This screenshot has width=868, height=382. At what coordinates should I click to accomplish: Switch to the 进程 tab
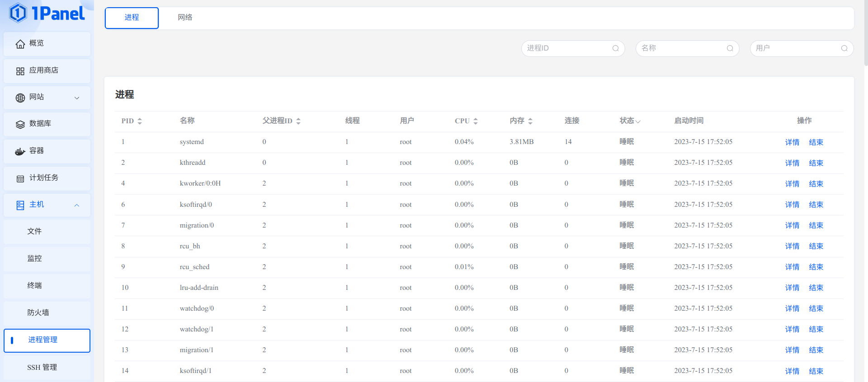[x=132, y=18]
